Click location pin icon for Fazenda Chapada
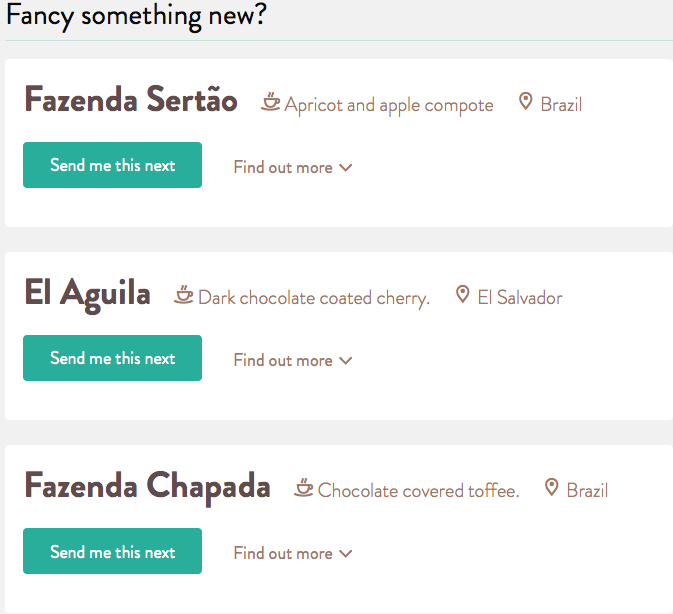Screen dimensions: 673x614 point(551,488)
